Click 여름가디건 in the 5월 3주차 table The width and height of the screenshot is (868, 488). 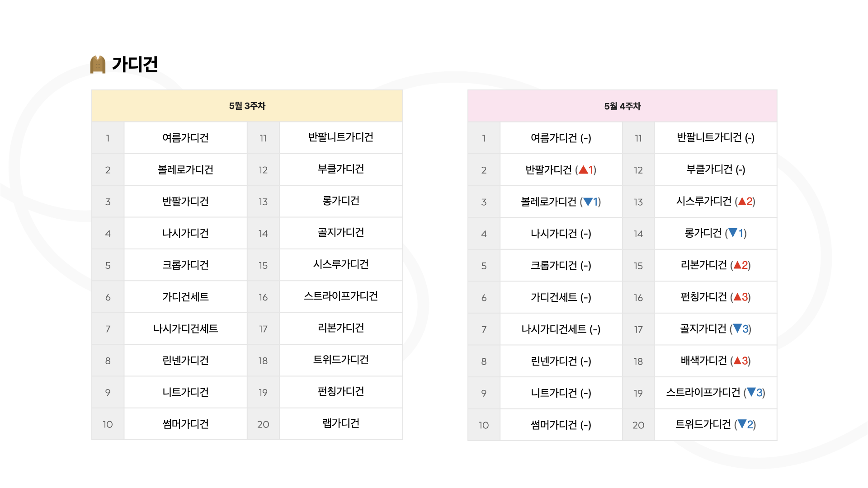185,138
